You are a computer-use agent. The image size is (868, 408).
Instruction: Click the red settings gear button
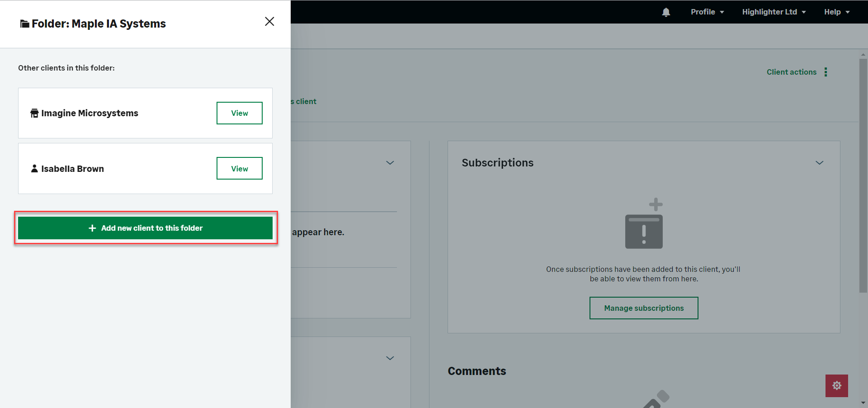click(x=836, y=385)
